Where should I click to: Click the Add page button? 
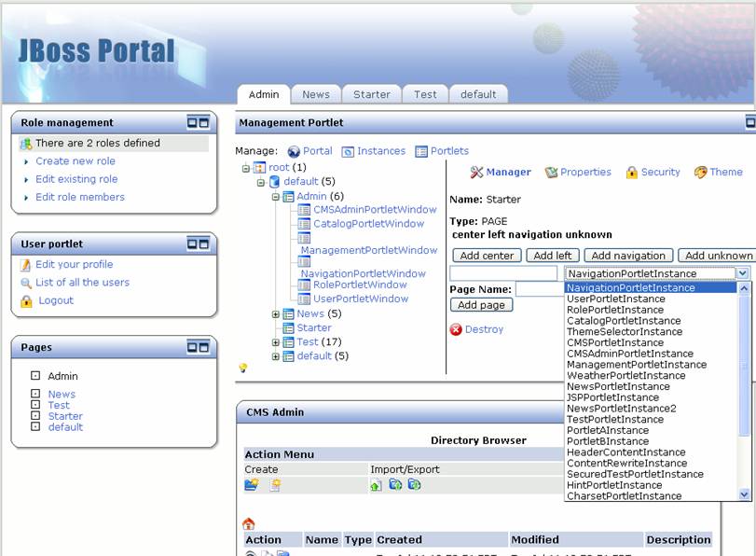coord(481,305)
